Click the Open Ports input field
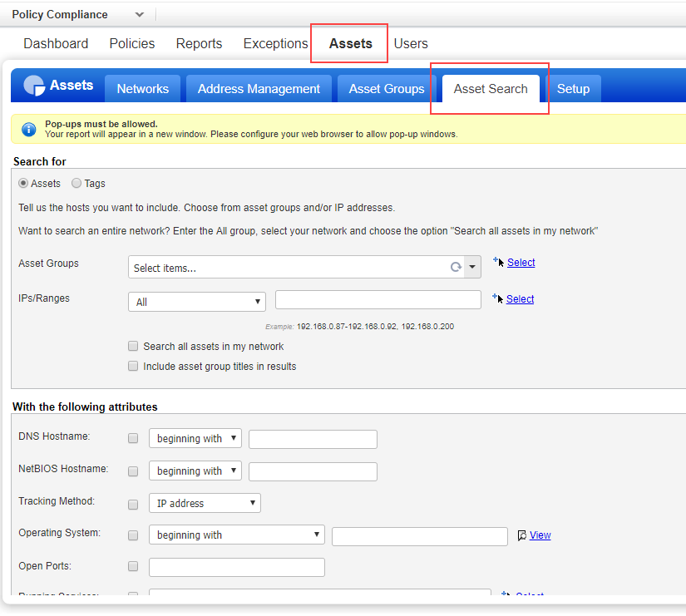This screenshot has height=616, width=686. point(236,566)
